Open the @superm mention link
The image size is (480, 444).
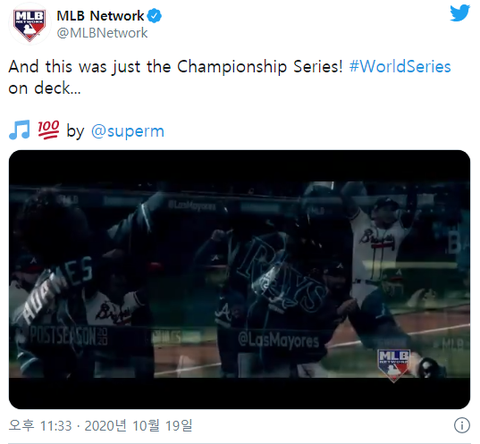coord(128,131)
